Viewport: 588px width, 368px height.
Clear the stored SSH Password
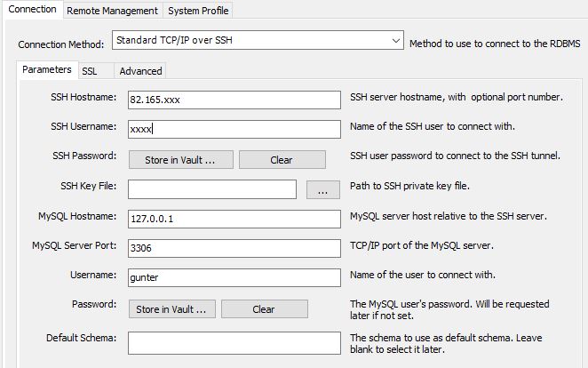coord(282,160)
